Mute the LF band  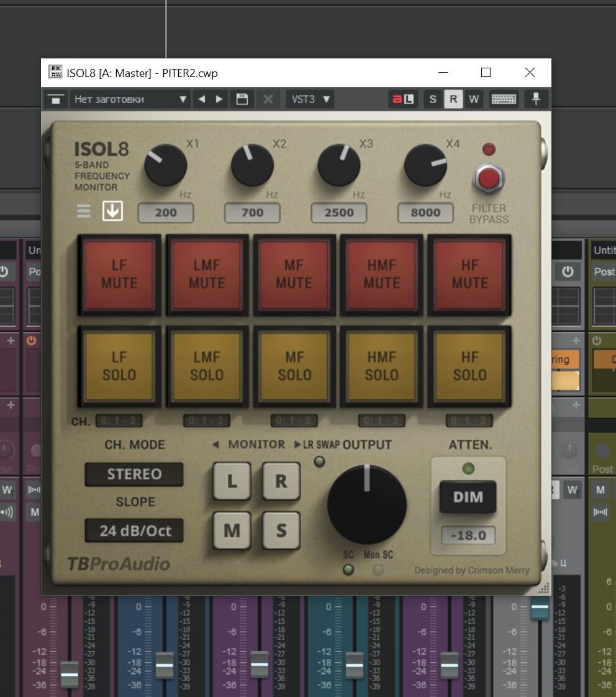coord(119,275)
